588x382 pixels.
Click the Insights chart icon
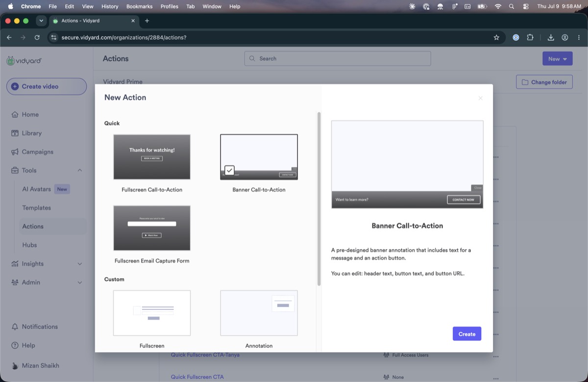[15, 264]
